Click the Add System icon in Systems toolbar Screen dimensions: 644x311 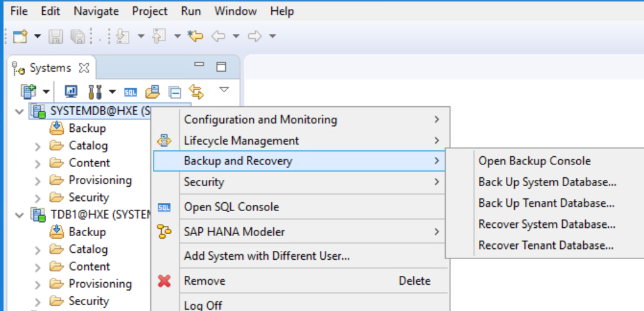coord(28,92)
